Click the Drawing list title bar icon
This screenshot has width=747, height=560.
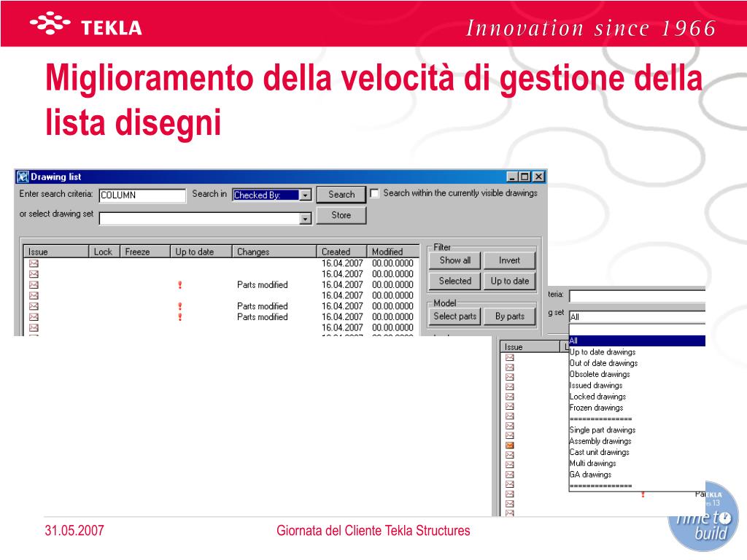(x=23, y=176)
